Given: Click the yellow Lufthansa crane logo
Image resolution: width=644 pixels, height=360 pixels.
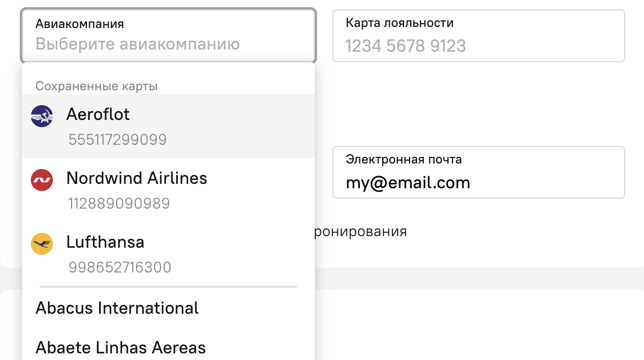Looking at the screenshot, I should click(42, 243).
